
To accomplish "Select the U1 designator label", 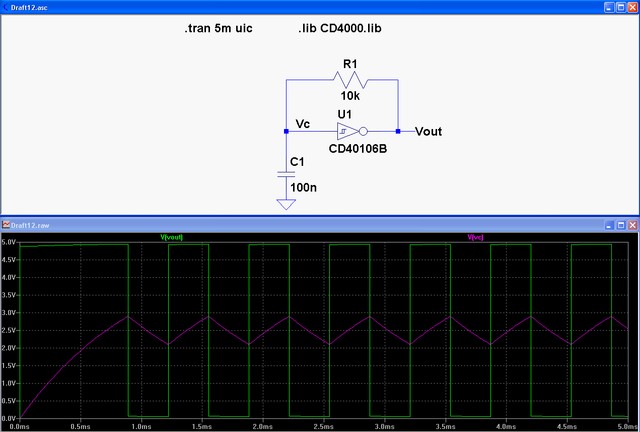I will (x=344, y=114).
